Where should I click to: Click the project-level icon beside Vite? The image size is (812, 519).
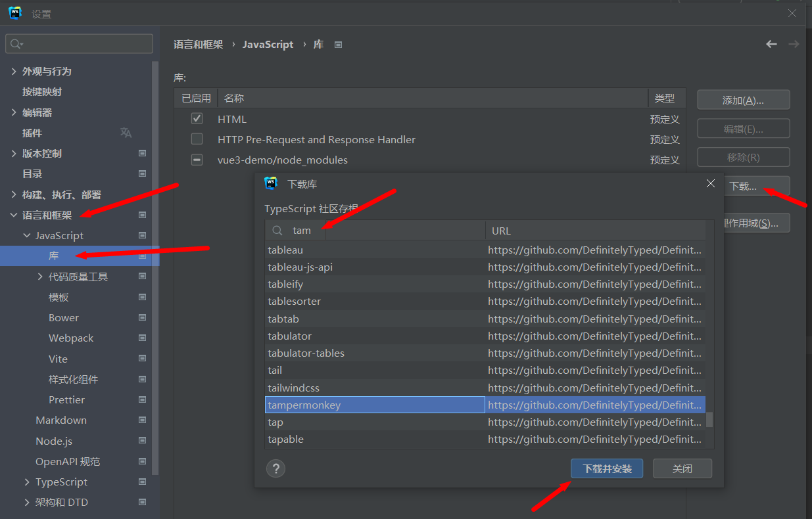tap(142, 359)
